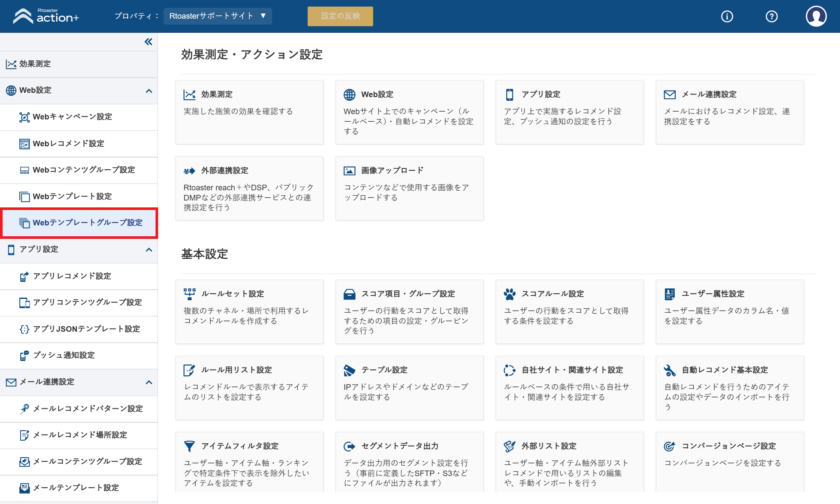
Task: Collapse the Web設定 sidebar section
Action: (149, 91)
